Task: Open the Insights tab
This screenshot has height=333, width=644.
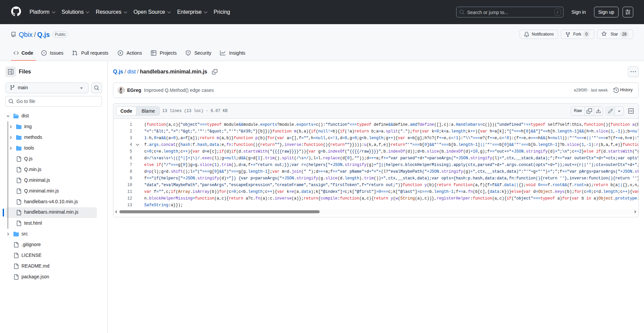Action: click(x=233, y=53)
